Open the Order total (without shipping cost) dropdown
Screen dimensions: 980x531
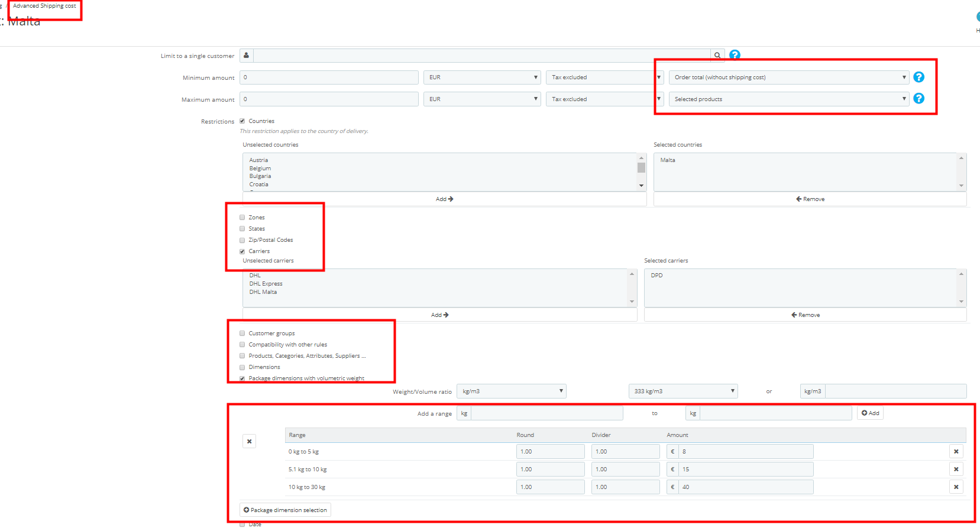click(x=788, y=77)
